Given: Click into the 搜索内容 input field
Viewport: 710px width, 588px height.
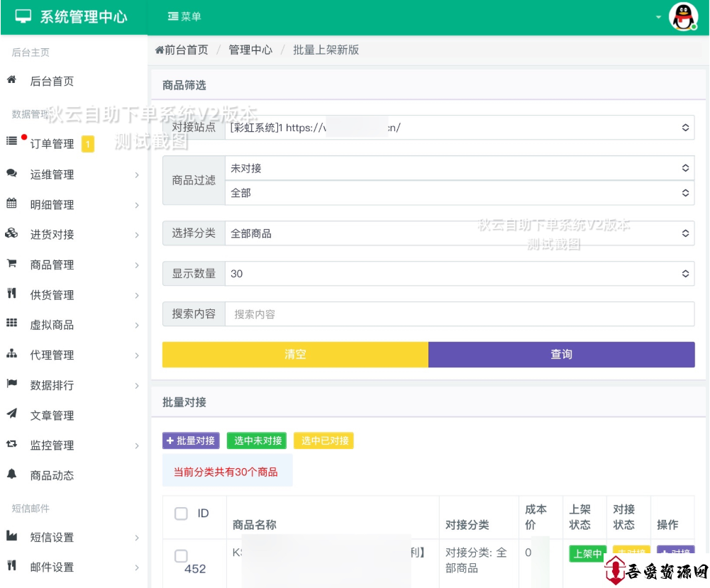Looking at the screenshot, I should [x=459, y=314].
